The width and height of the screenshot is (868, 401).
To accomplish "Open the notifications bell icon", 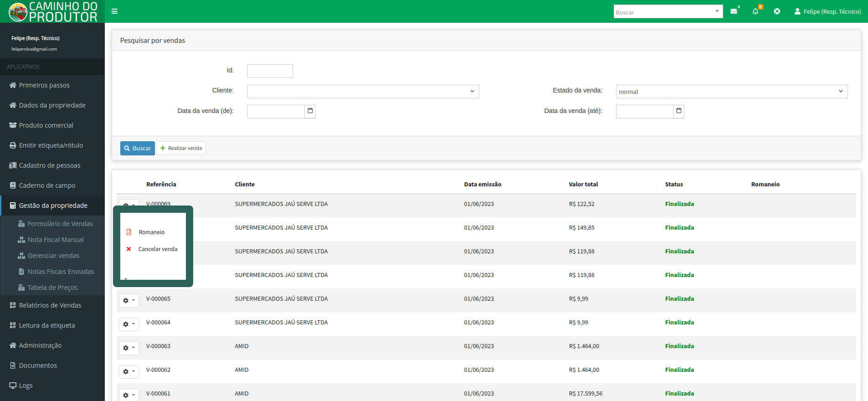I will coord(755,11).
